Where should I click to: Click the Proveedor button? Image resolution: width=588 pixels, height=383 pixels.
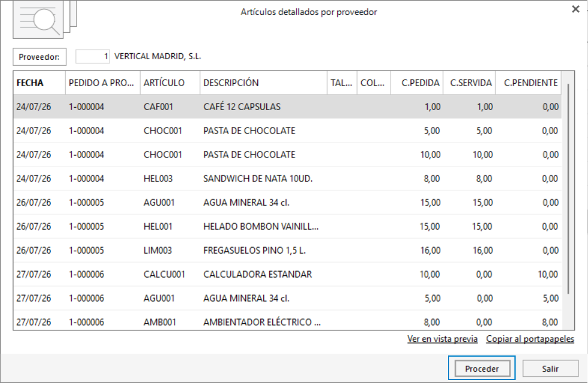[x=39, y=57]
